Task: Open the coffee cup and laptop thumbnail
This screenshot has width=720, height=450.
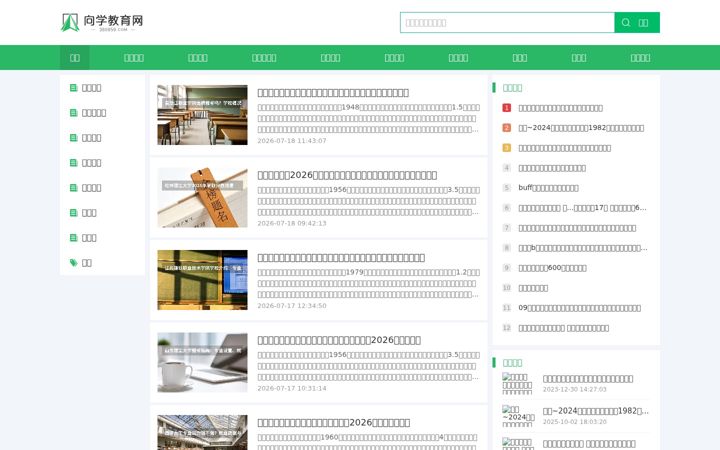Action: 202,362
